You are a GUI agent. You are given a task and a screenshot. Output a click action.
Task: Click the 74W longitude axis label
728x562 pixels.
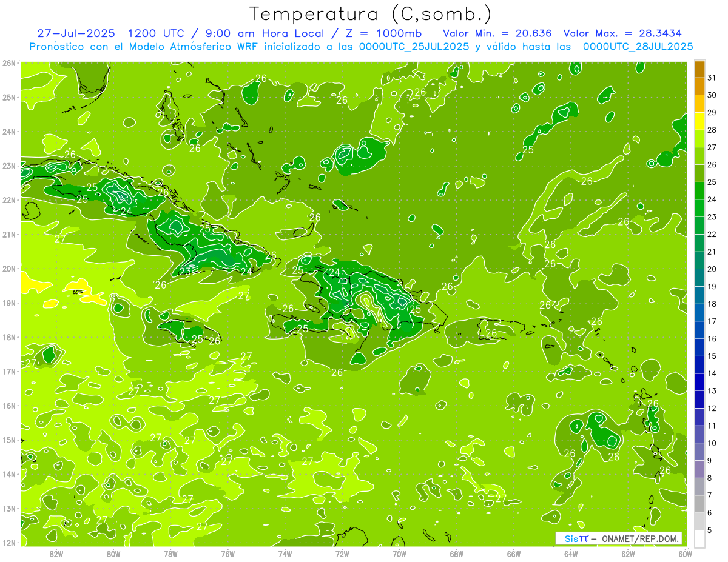click(x=285, y=554)
